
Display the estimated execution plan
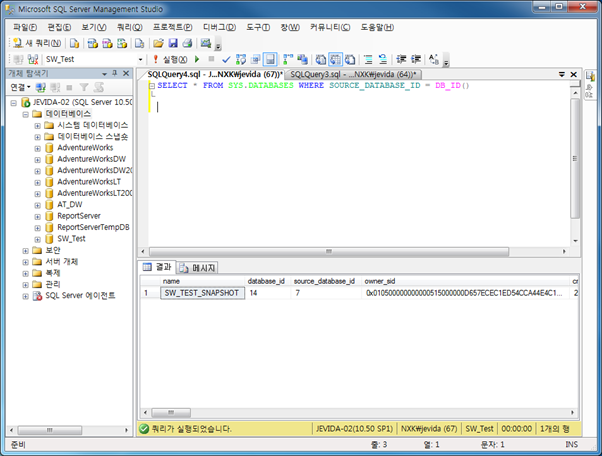[241, 59]
